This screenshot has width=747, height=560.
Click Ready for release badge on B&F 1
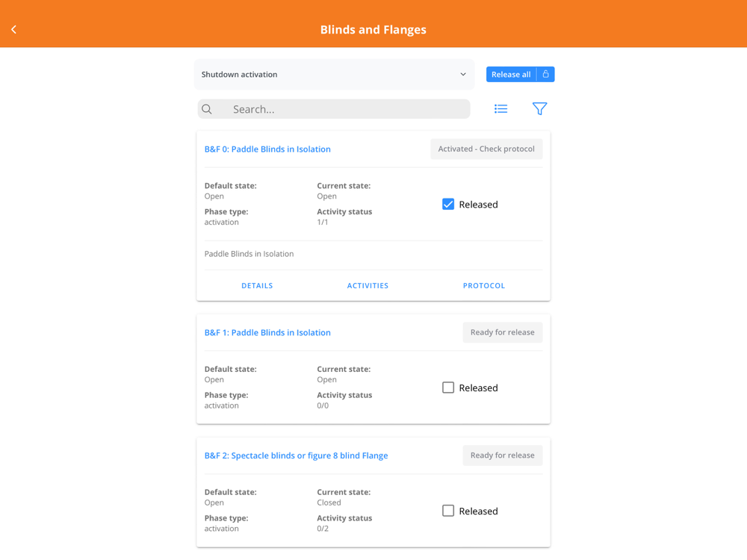503,332
